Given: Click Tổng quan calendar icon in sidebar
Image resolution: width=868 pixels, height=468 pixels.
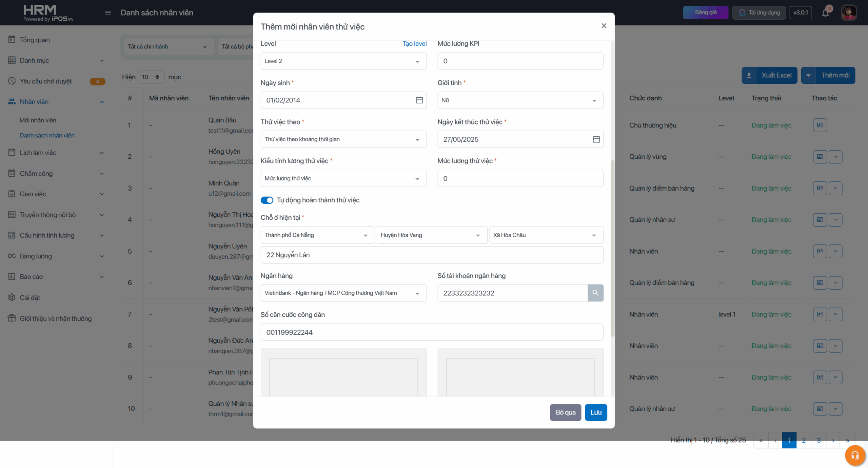Looking at the screenshot, I should 12,40.
